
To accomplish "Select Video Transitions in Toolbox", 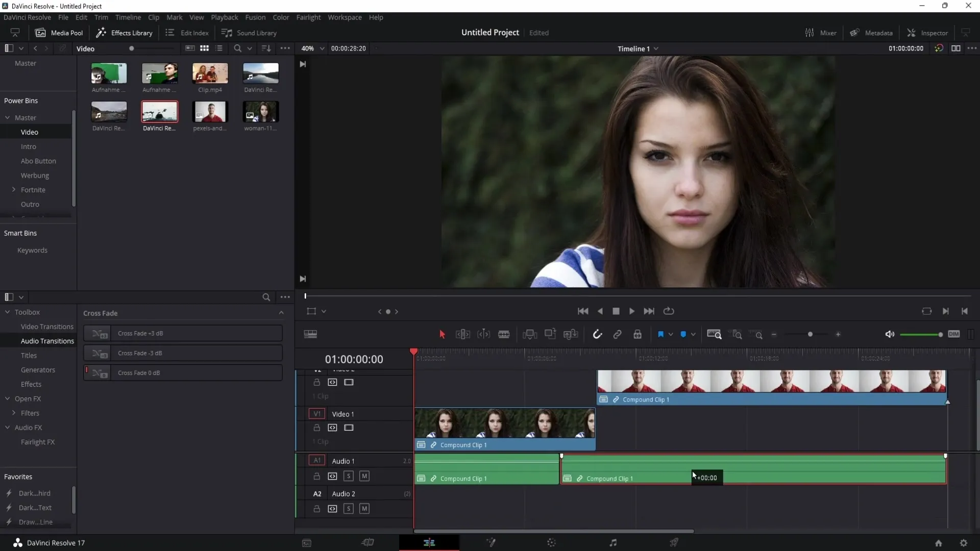I will 47,327.
